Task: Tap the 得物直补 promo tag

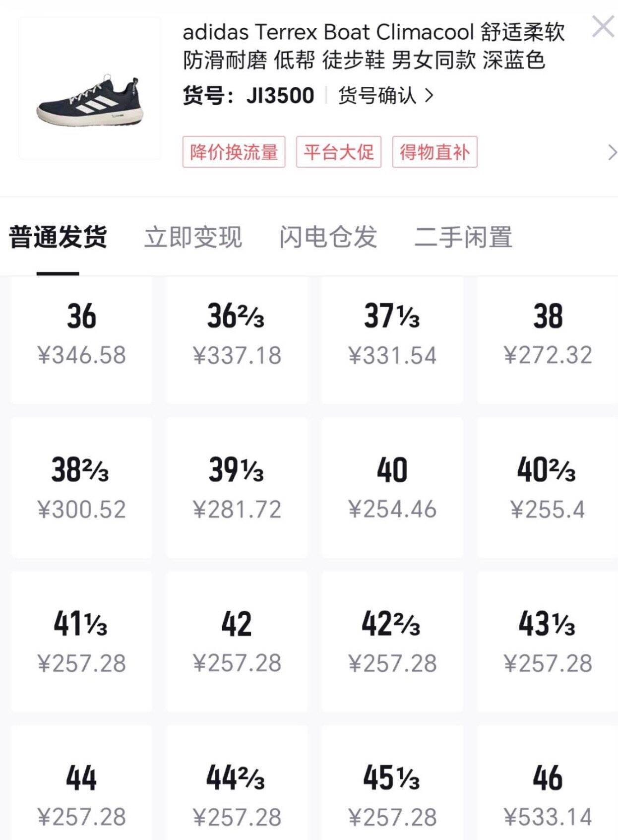Action: [x=434, y=152]
